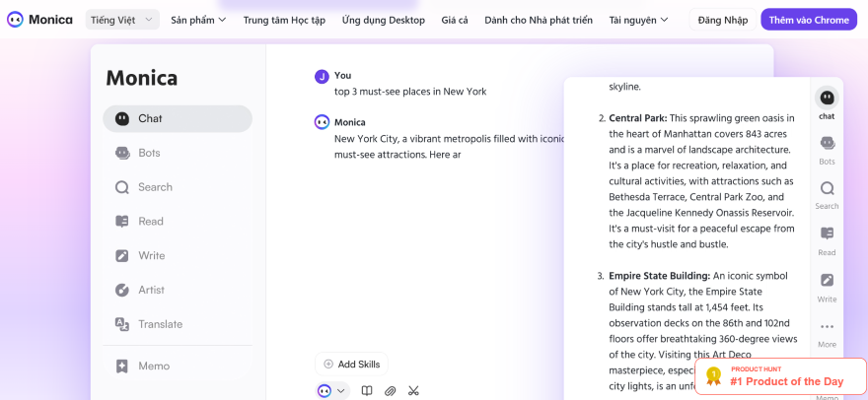This screenshot has width=868, height=400.
Task: Go to Trung tâm Học tập
Action: [x=284, y=20]
